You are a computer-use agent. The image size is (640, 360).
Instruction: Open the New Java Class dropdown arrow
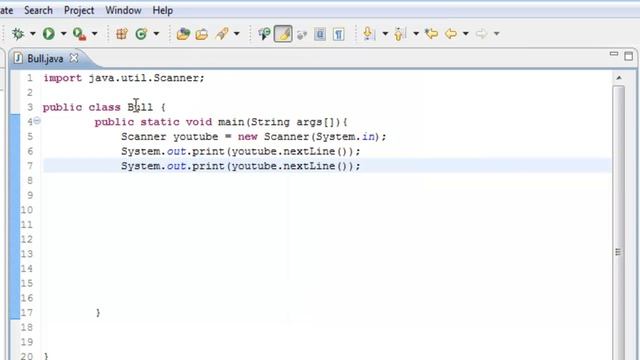click(x=156, y=34)
